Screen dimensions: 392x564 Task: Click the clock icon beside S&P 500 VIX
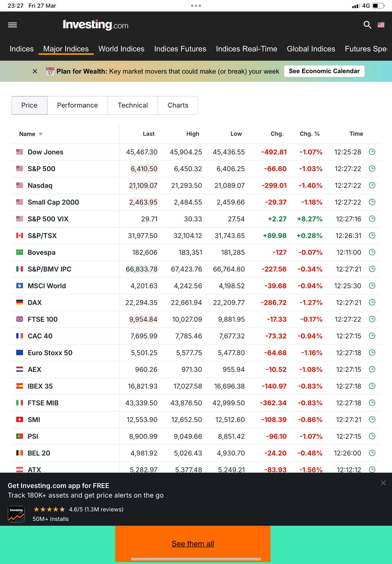tap(372, 219)
